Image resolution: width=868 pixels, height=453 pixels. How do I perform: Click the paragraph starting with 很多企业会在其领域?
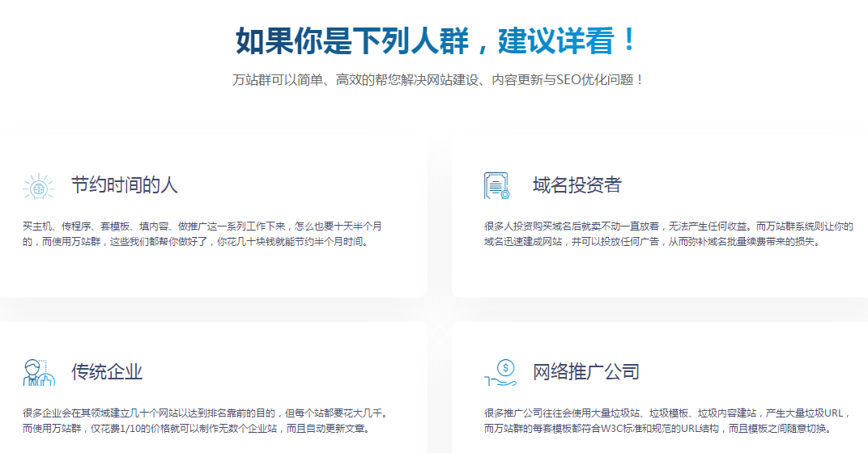pyautogui.click(x=206, y=421)
